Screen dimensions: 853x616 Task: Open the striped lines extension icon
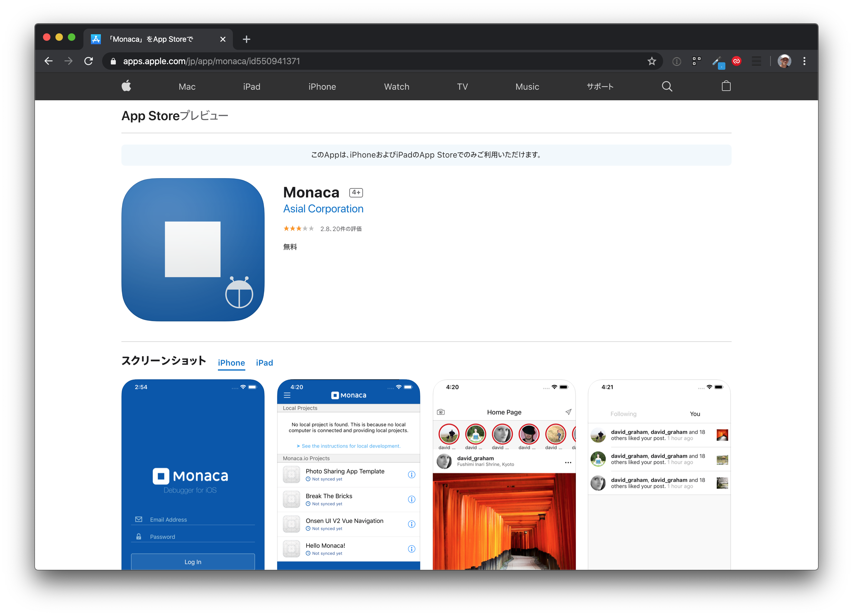coord(756,61)
